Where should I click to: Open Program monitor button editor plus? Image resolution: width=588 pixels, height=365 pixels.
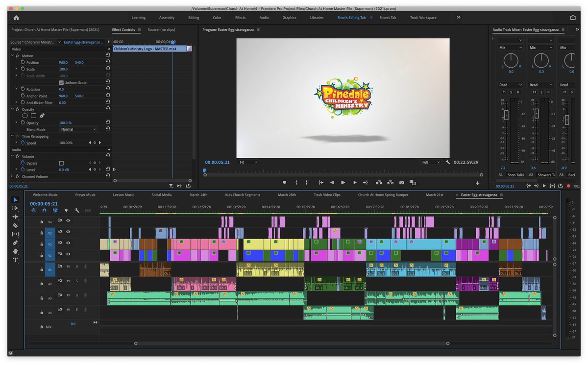tap(478, 183)
